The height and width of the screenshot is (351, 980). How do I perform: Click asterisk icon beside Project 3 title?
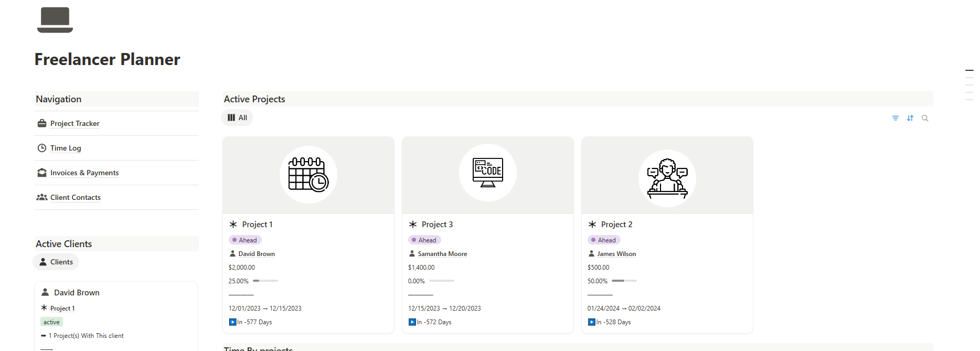click(x=413, y=225)
